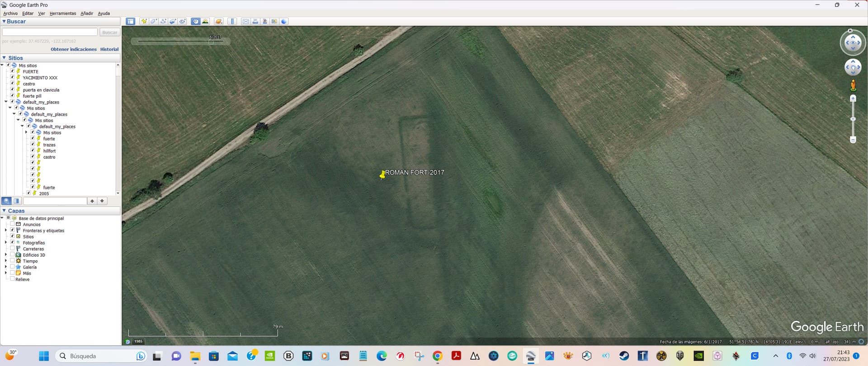
Task: Click the print toolbar icon
Action: 255,21
